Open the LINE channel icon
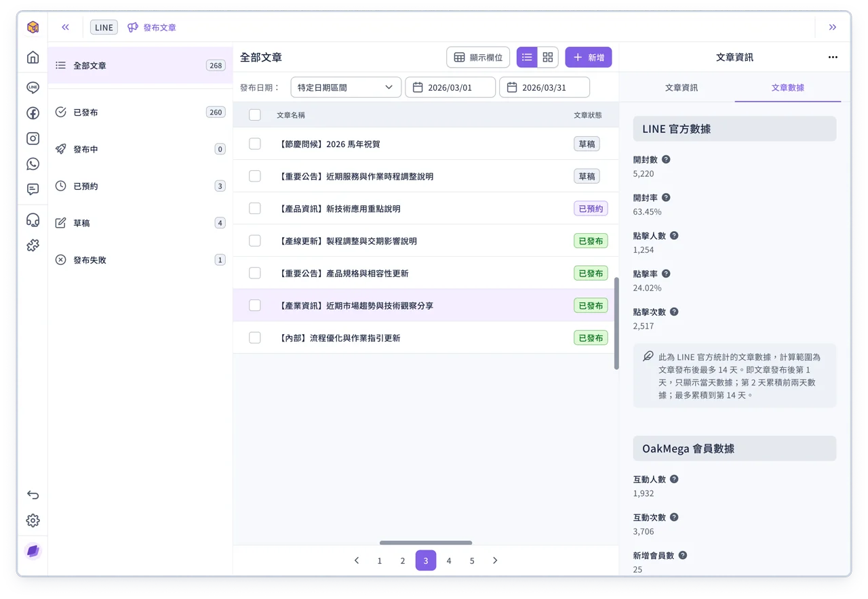The width and height of the screenshot is (868, 599). click(33, 87)
